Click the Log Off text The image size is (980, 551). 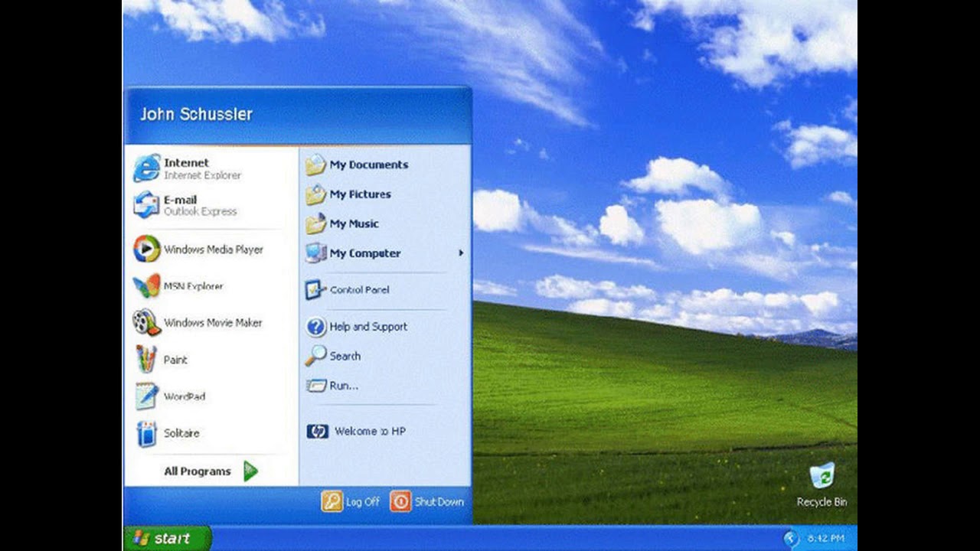point(363,502)
